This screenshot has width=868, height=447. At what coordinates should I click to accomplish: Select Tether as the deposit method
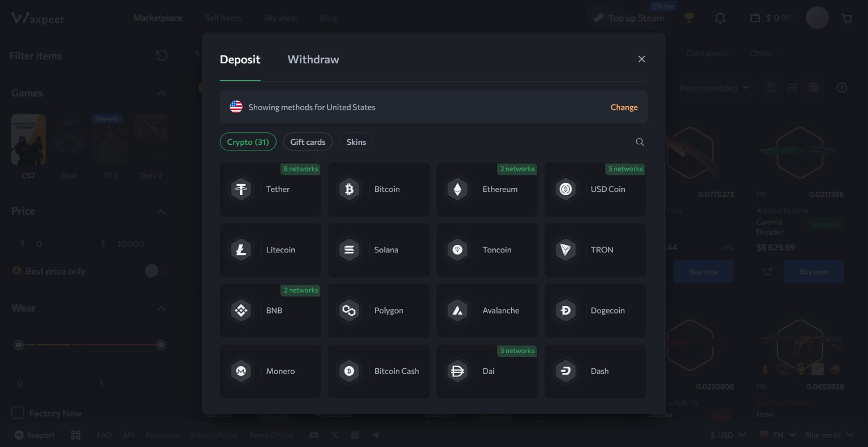click(270, 189)
